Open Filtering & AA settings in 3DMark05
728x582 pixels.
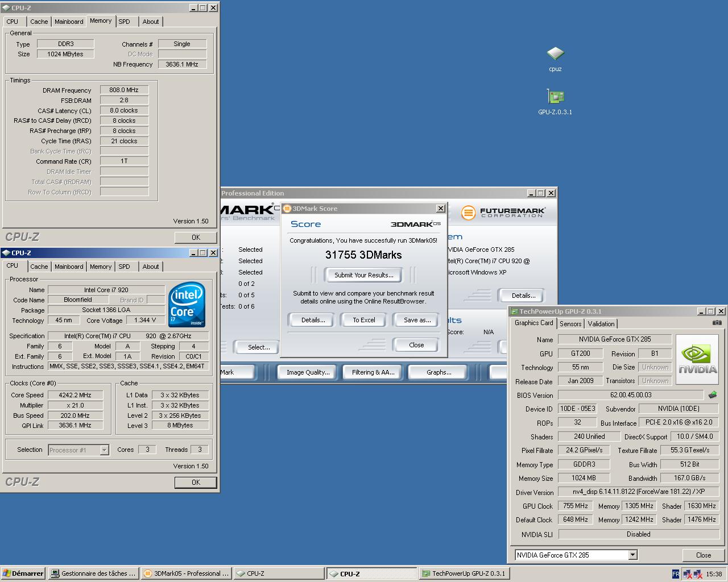[x=373, y=372]
